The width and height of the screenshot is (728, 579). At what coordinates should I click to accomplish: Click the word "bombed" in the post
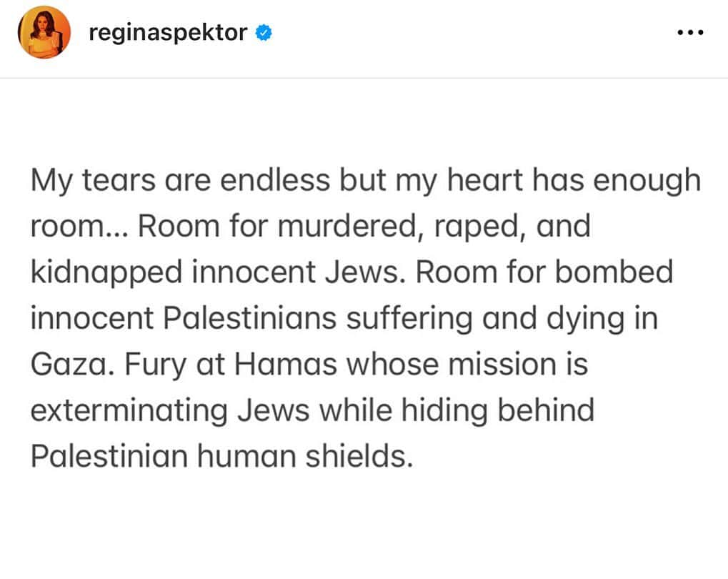point(614,272)
